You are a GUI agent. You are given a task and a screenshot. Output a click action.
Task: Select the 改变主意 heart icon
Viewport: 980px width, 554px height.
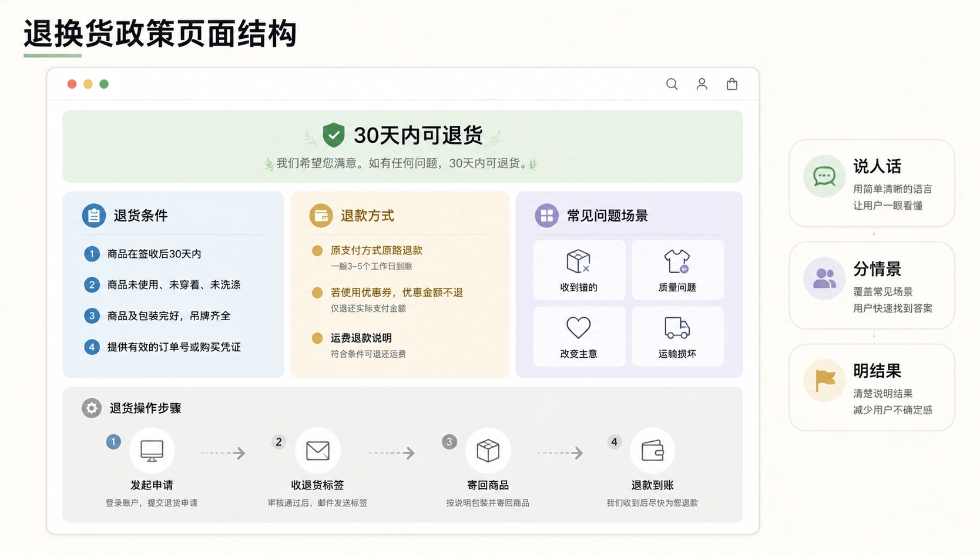coord(578,327)
